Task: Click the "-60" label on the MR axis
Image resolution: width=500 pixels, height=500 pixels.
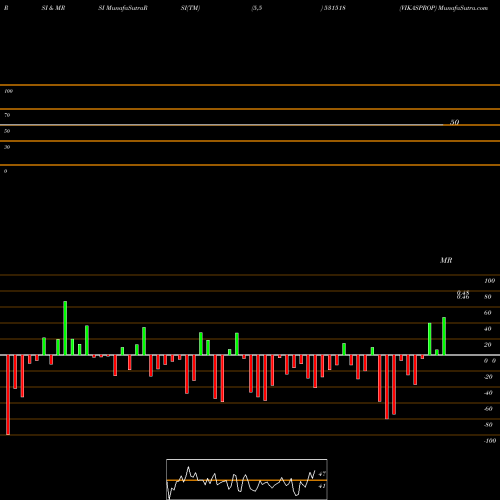Action: click(488, 409)
